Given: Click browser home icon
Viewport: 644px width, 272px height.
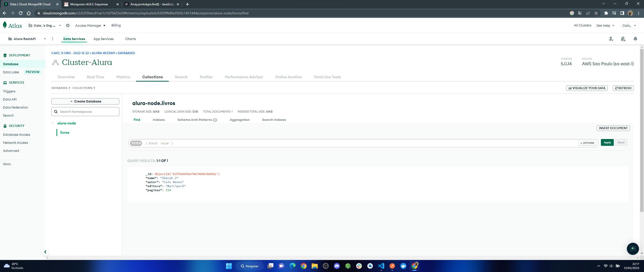Looking at the screenshot, I should pos(29,13).
